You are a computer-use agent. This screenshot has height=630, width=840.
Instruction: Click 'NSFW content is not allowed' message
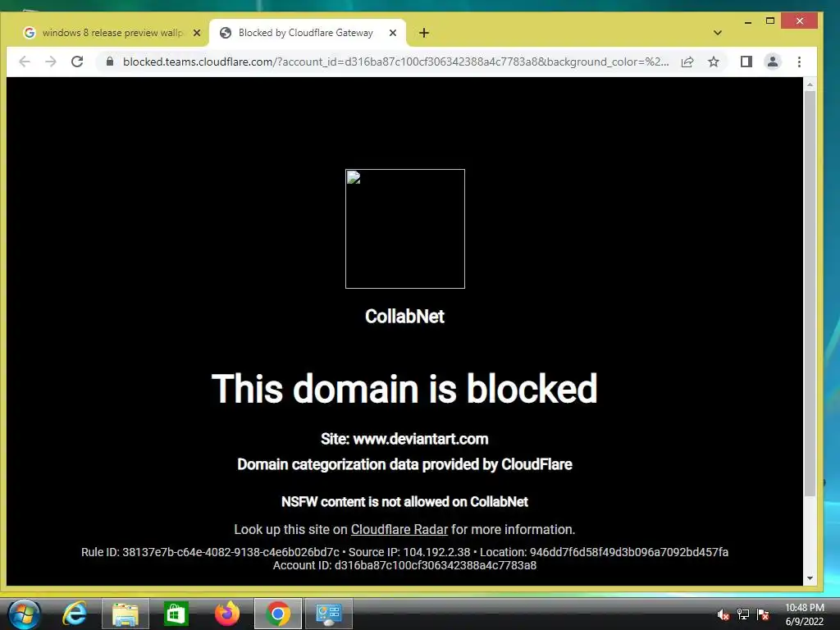[x=404, y=501]
